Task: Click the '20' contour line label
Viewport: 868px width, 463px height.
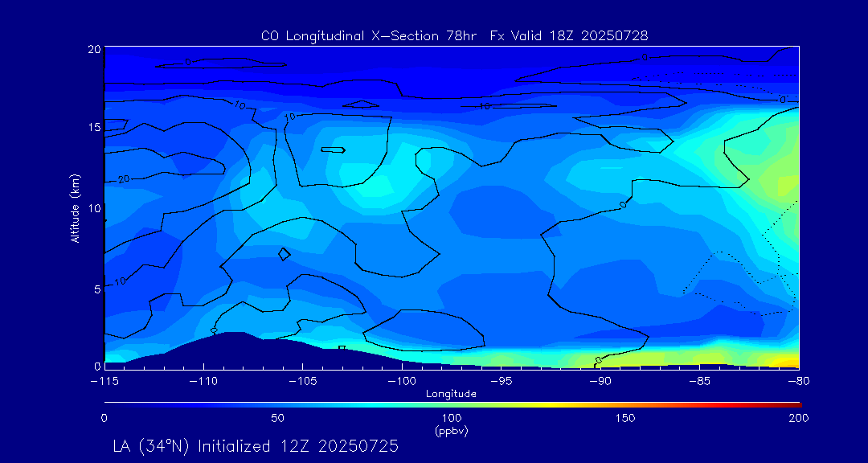Action: point(124,179)
